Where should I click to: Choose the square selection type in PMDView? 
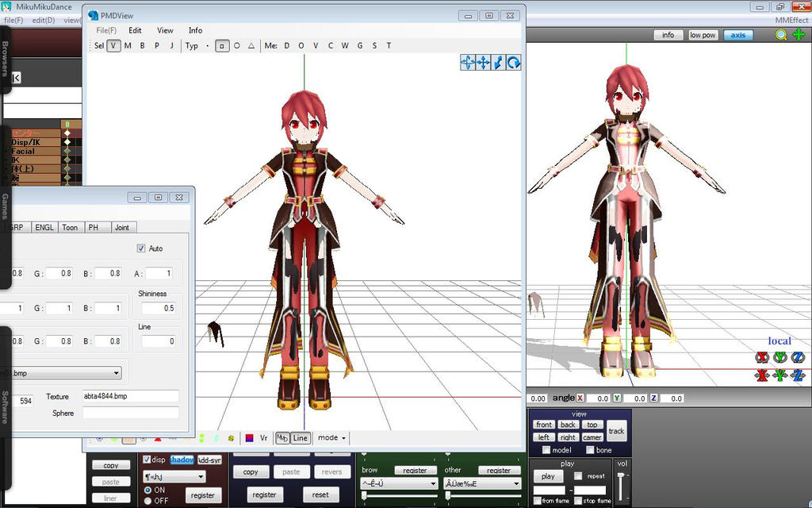tap(222, 45)
